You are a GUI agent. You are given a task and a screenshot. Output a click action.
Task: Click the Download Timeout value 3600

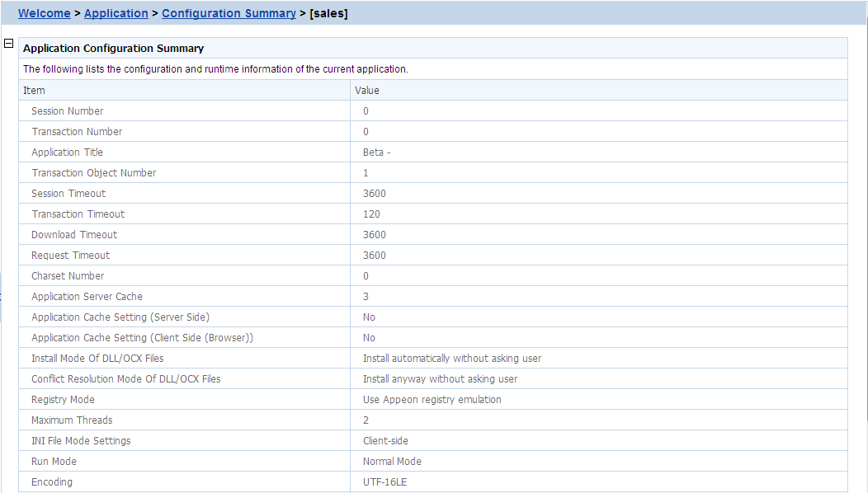(x=375, y=235)
